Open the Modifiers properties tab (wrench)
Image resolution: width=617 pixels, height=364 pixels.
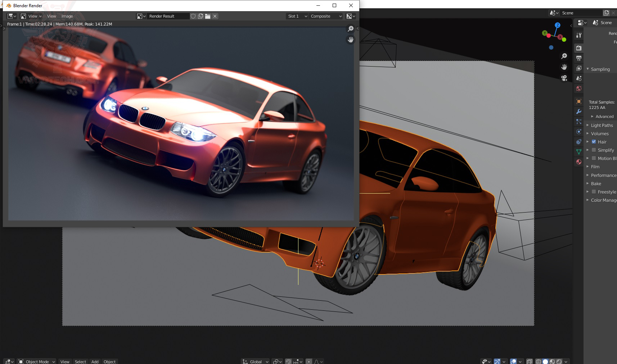pos(579,112)
